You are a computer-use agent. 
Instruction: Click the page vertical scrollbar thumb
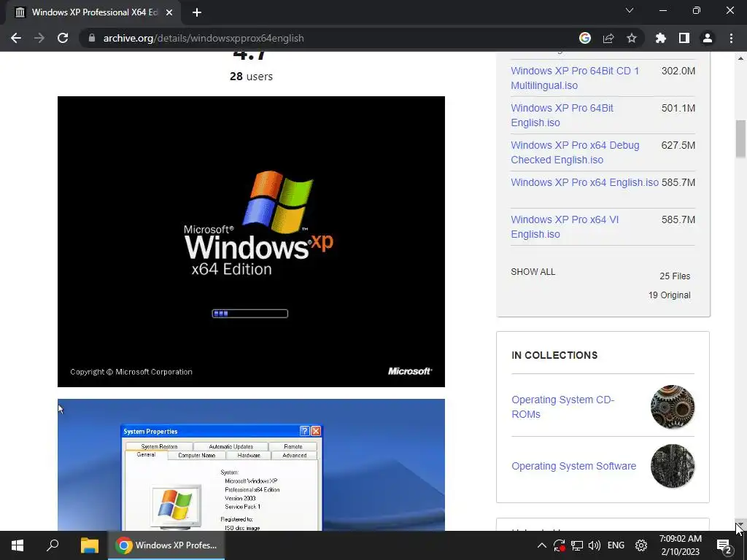740,139
